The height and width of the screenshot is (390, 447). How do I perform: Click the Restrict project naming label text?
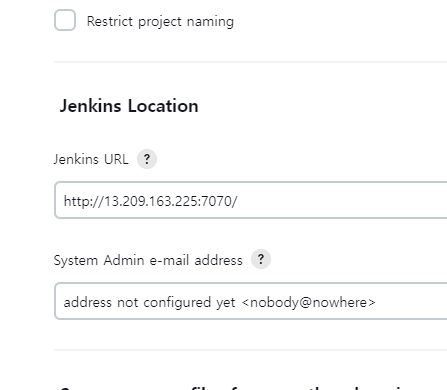[160, 21]
